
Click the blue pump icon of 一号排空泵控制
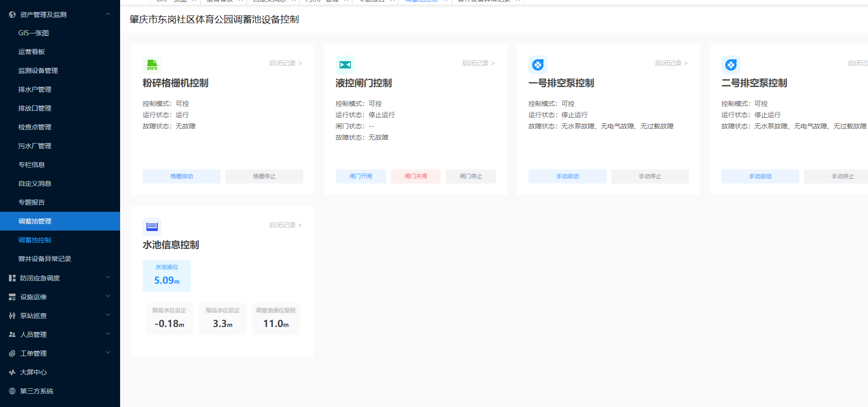tap(538, 64)
